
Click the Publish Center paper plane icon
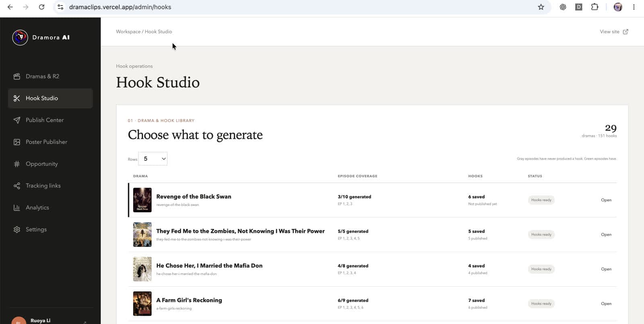point(17,120)
